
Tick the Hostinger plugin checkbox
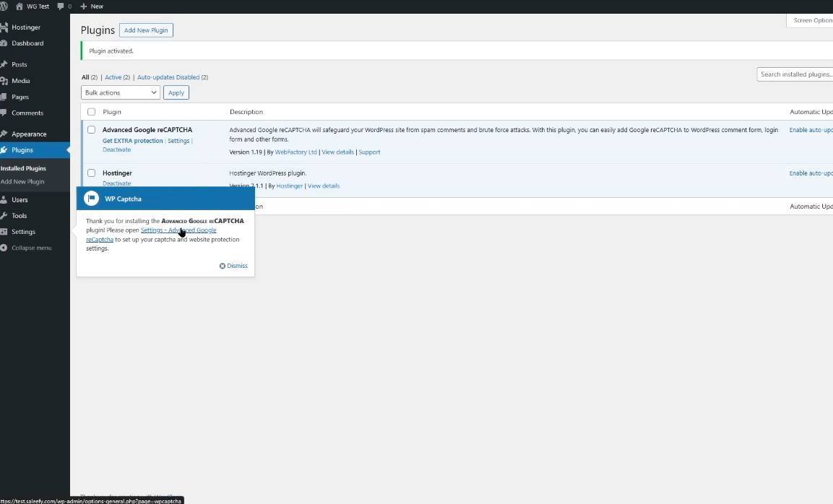(91, 173)
